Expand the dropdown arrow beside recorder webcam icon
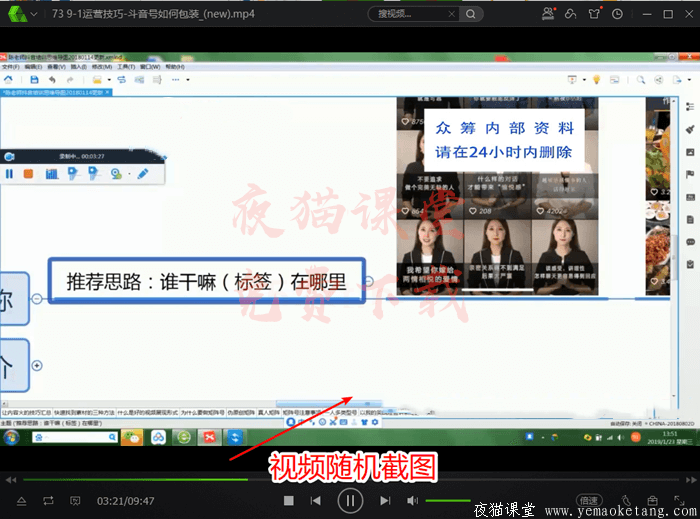 tap(129, 174)
